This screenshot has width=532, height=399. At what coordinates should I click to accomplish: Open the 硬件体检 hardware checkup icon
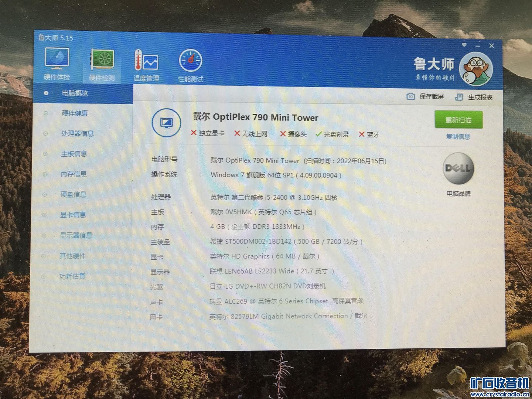click(x=57, y=64)
